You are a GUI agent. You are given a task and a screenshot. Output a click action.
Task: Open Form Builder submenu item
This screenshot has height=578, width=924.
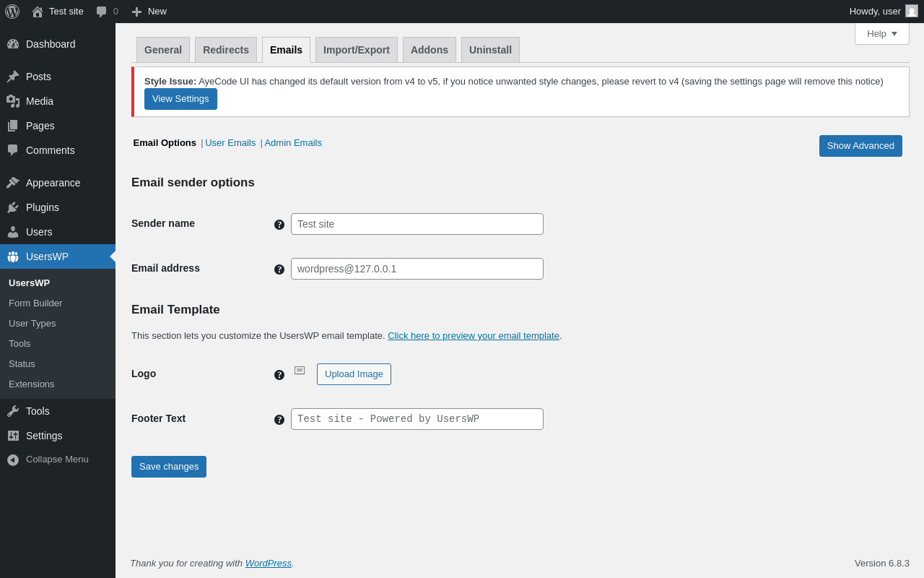point(35,303)
